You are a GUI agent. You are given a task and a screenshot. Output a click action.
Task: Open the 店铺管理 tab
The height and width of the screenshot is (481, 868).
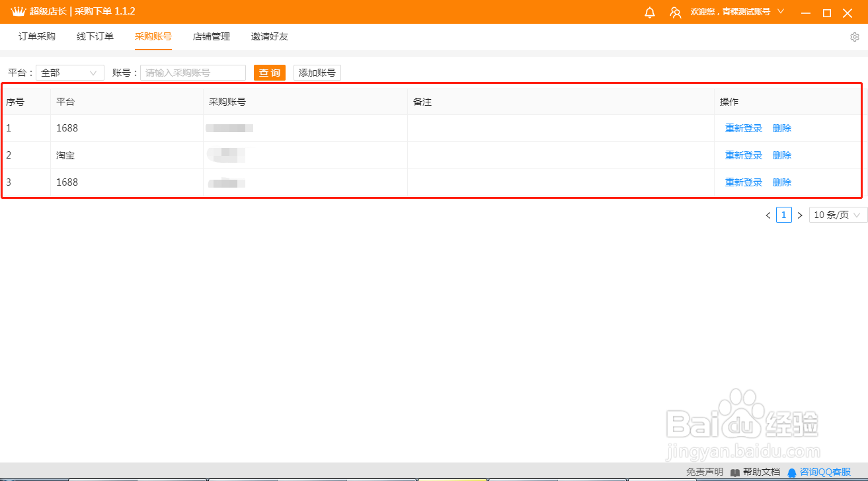click(x=212, y=36)
